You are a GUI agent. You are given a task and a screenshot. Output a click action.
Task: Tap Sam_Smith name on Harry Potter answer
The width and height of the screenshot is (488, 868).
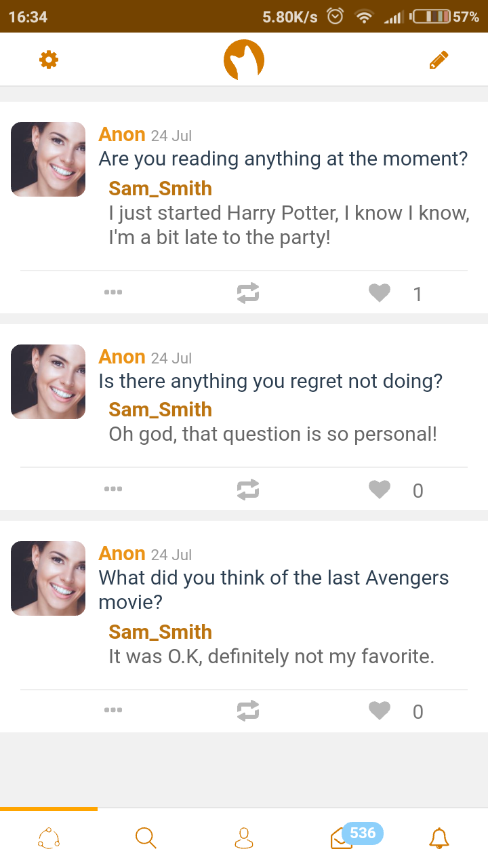[x=160, y=189]
